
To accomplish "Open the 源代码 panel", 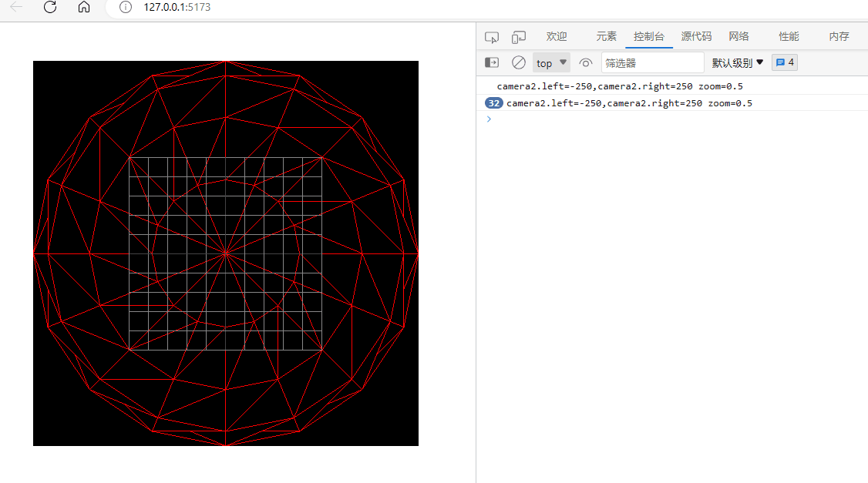I will 695,36.
